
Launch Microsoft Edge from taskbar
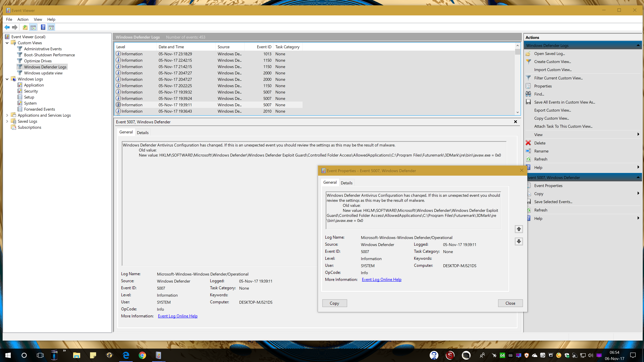(x=126, y=355)
